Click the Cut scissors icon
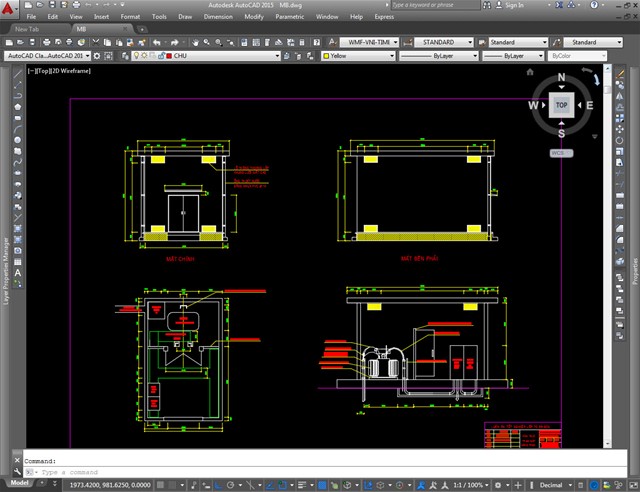640x492 pixels. click(96, 42)
